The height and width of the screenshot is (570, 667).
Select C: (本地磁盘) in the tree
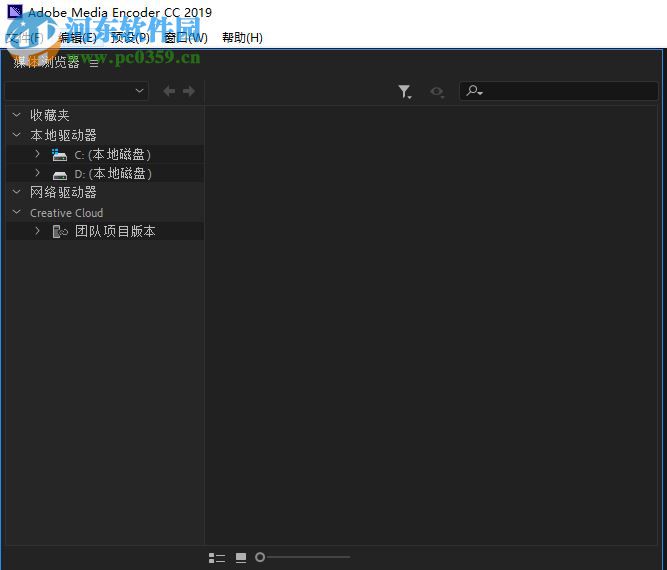[x=113, y=154]
